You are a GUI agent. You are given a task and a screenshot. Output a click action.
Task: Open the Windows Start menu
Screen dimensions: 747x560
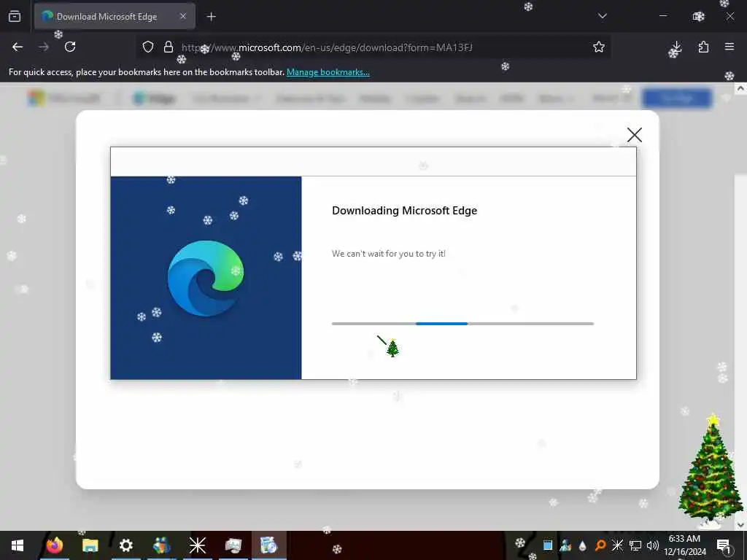[x=18, y=545]
